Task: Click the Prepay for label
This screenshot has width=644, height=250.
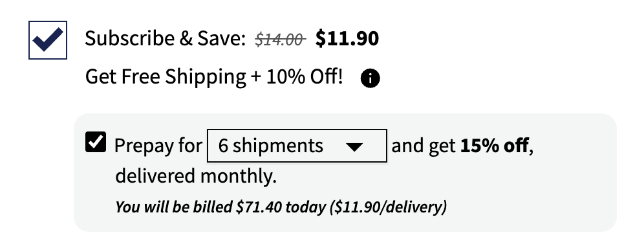Action: click(x=158, y=146)
